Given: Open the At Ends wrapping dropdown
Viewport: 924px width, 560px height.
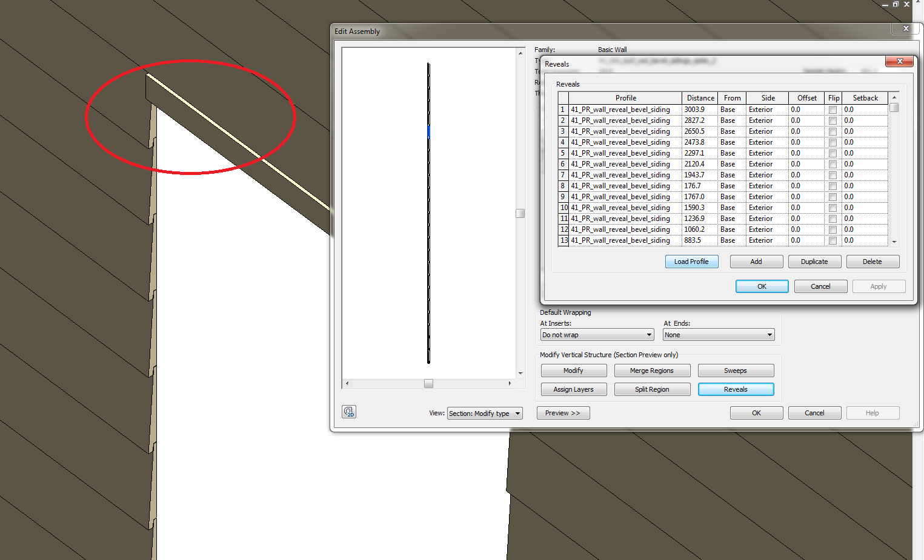Looking at the screenshot, I should pos(719,335).
